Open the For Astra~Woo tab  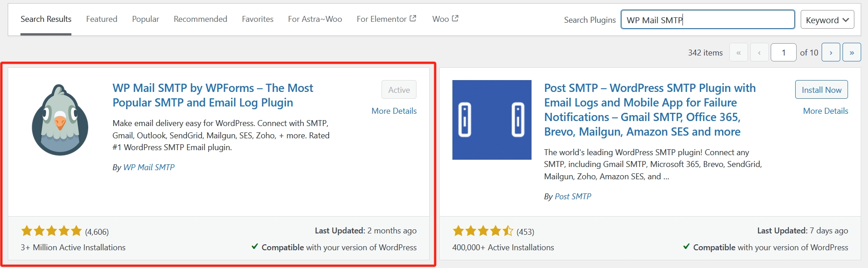point(315,19)
